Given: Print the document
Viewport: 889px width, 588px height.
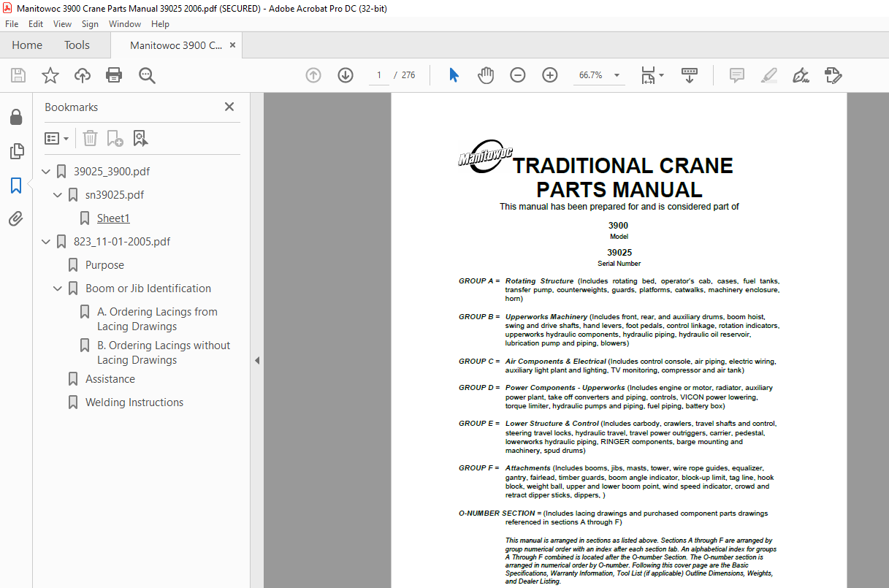Looking at the screenshot, I should point(114,75).
